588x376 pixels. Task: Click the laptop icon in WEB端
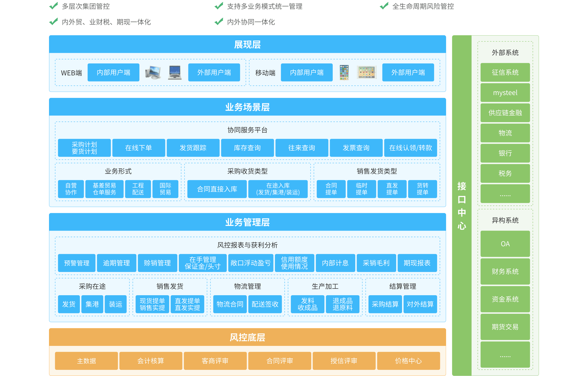175,72
